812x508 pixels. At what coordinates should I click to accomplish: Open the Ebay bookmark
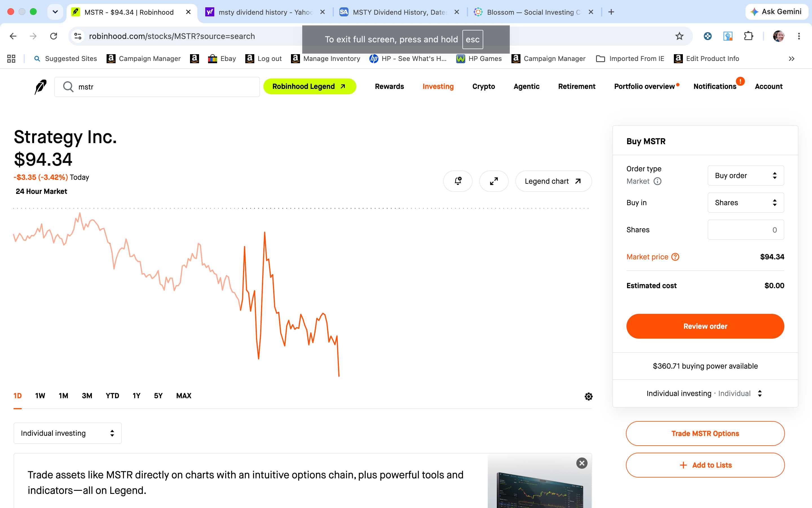[x=222, y=59]
